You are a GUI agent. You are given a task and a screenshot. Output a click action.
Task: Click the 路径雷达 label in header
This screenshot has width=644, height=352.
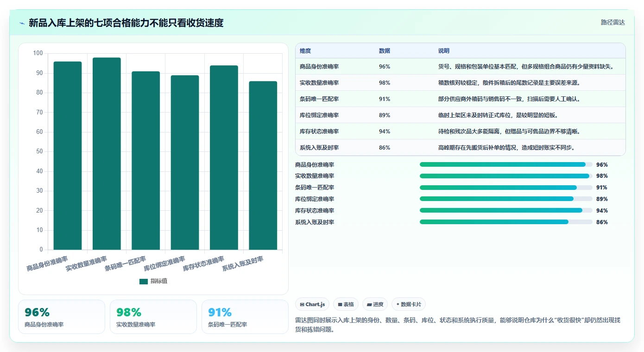(612, 22)
